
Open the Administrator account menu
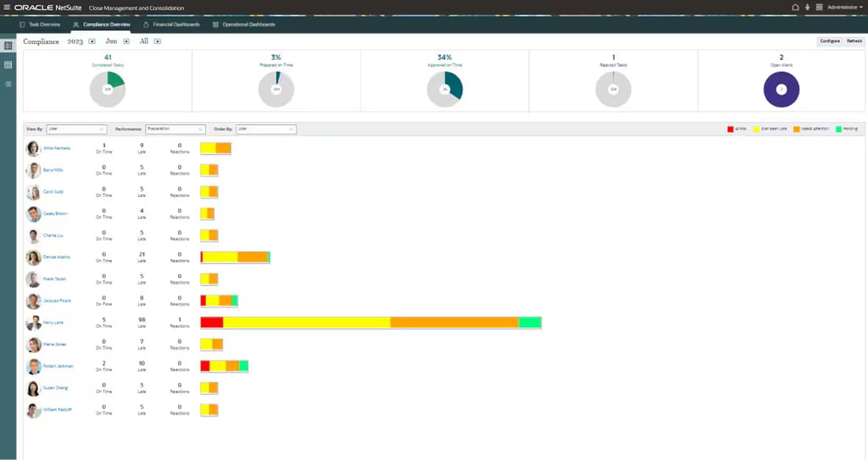pyautogui.click(x=842, y=7)
